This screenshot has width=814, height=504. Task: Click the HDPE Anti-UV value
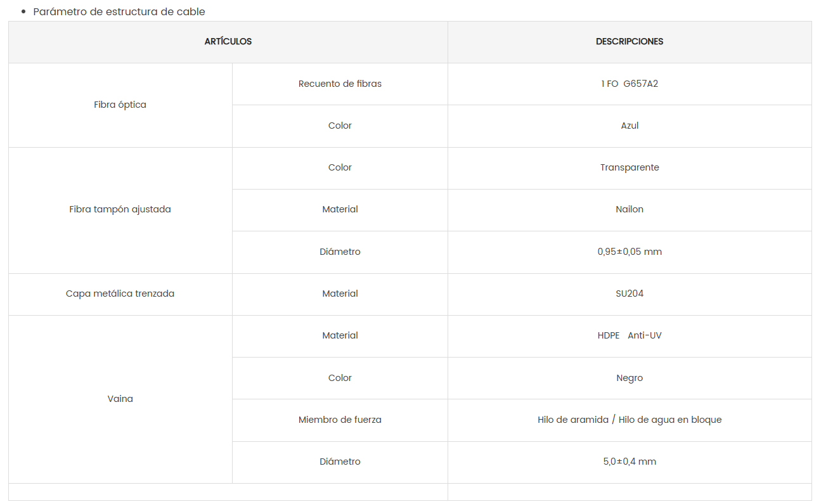(630, 335)
